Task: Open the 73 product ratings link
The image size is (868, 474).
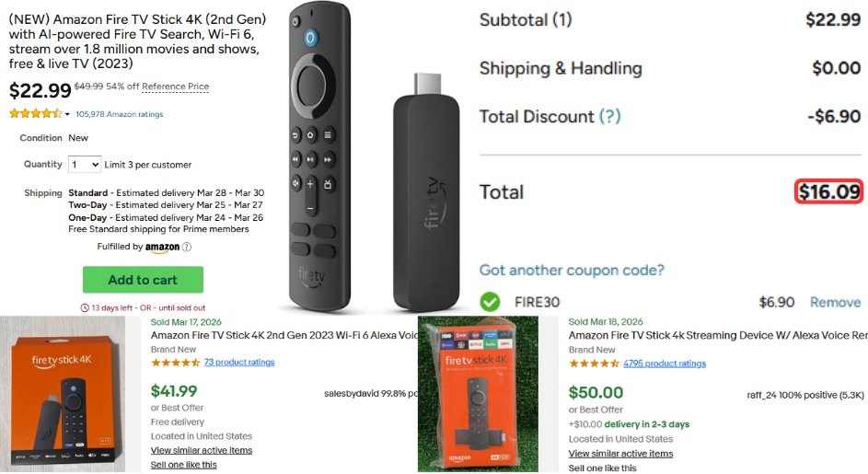Action: pyautogui.click(x=239, y=362)
